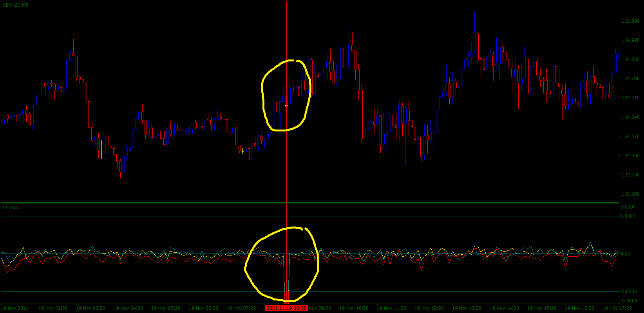Click the 19 Nov 16:20 time label

click(579, 308)
